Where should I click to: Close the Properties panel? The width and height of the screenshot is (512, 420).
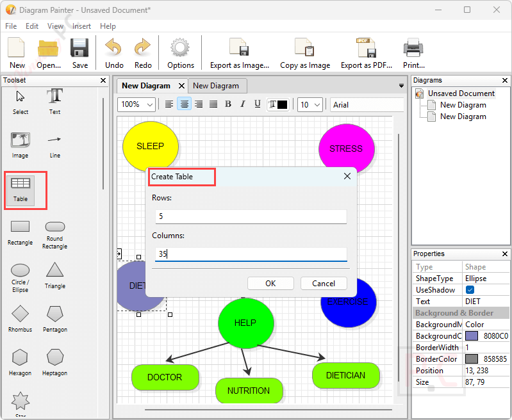(x=505, y=254)
